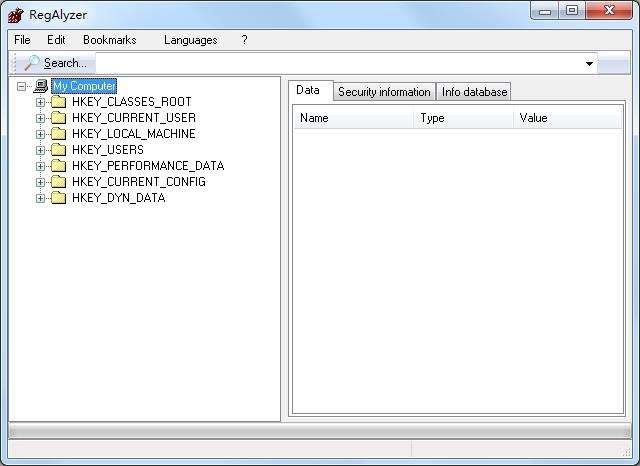Viewport: 640px width, 466px height.
Task: Open the ? help menu
Action: [x=244, y=40]
